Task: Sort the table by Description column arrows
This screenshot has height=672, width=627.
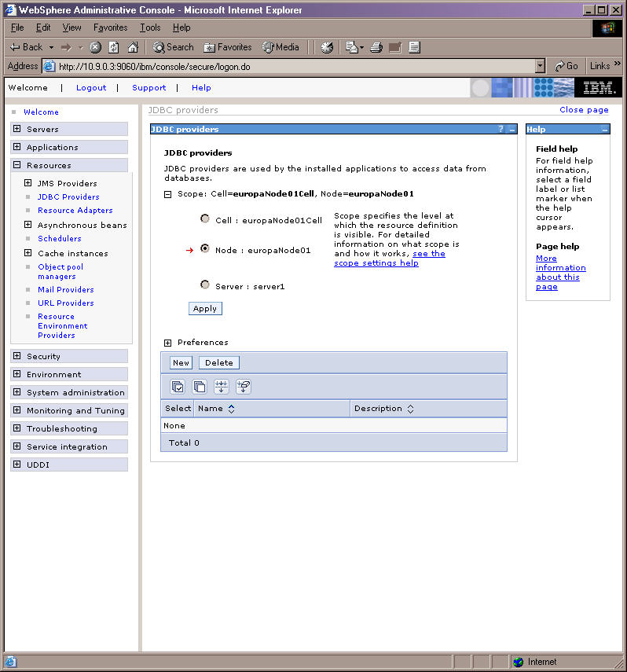Action: click(x=411, y=409)
